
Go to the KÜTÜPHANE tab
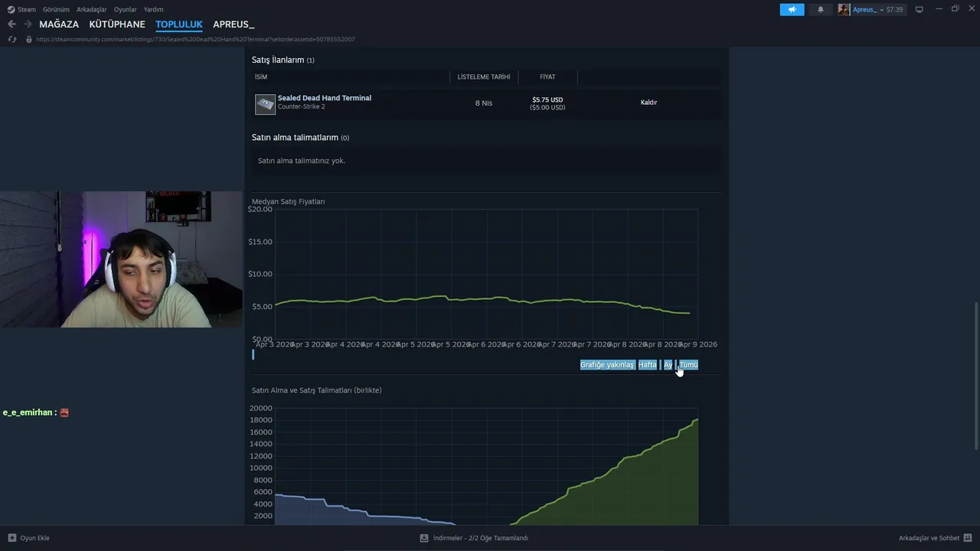click(117, 24)
